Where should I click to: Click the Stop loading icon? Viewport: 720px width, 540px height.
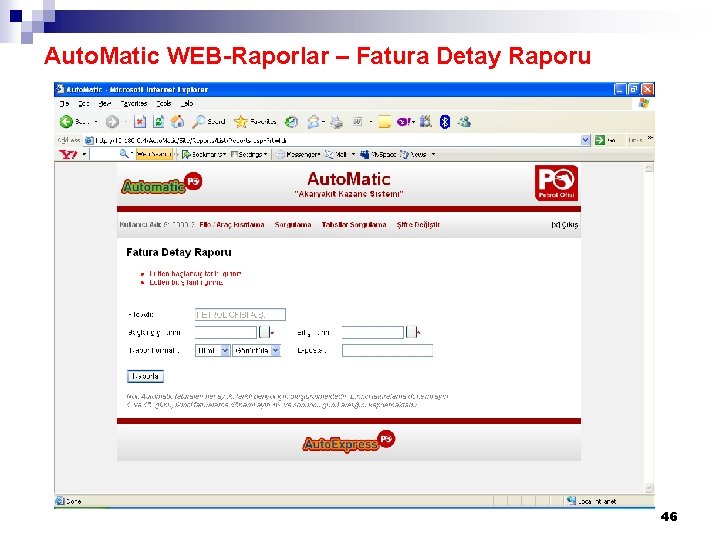(x=140, y=122)
